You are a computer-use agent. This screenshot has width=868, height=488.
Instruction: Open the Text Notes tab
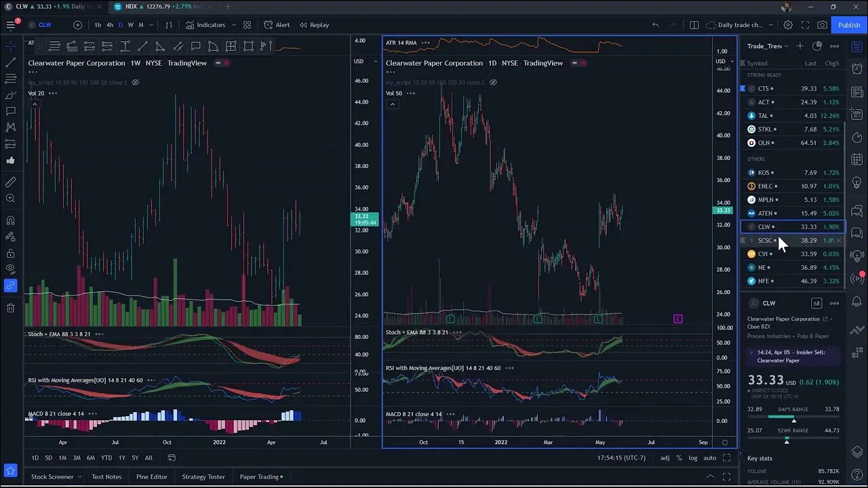(106, 476)
